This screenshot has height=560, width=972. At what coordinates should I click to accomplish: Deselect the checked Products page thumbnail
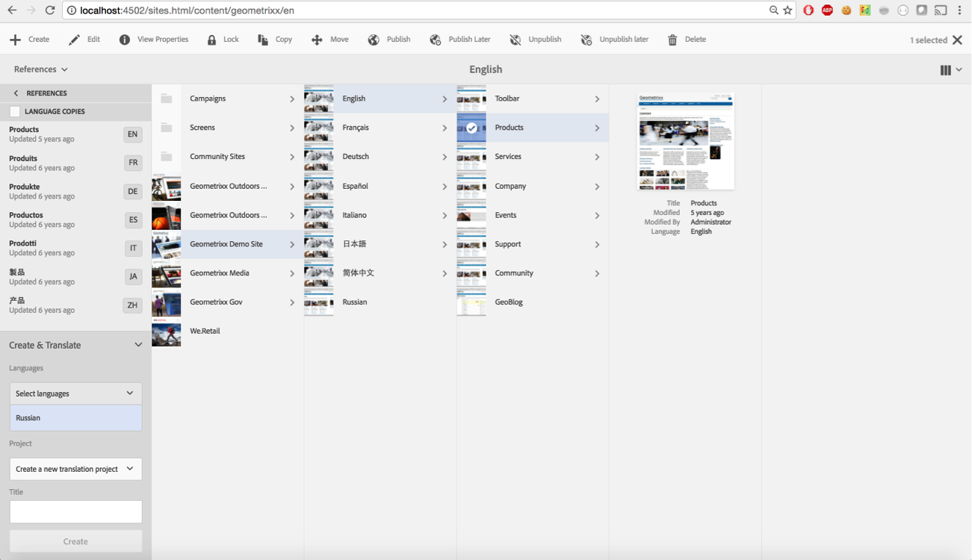tap(471, 128)
